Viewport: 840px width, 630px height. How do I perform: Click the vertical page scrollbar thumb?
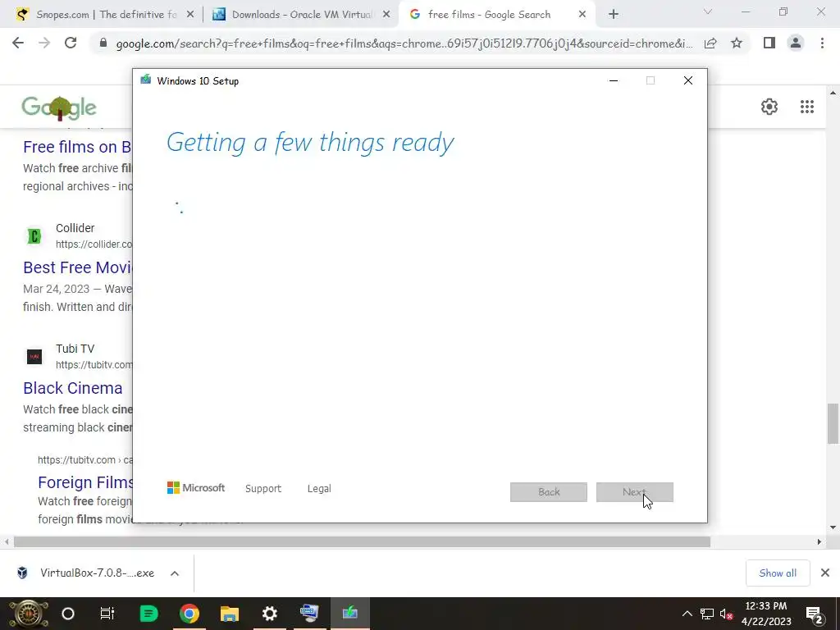coord(833,423)
